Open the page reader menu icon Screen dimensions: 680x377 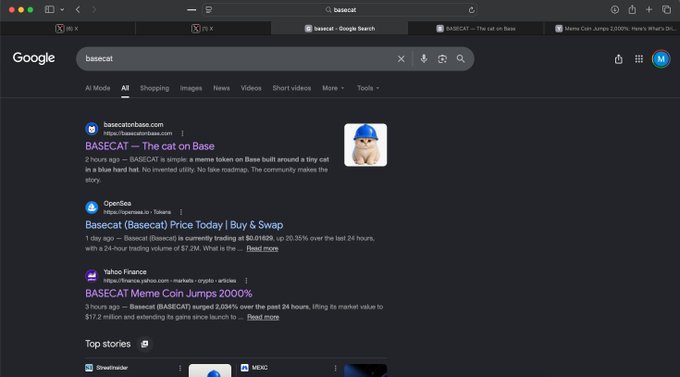209,10
